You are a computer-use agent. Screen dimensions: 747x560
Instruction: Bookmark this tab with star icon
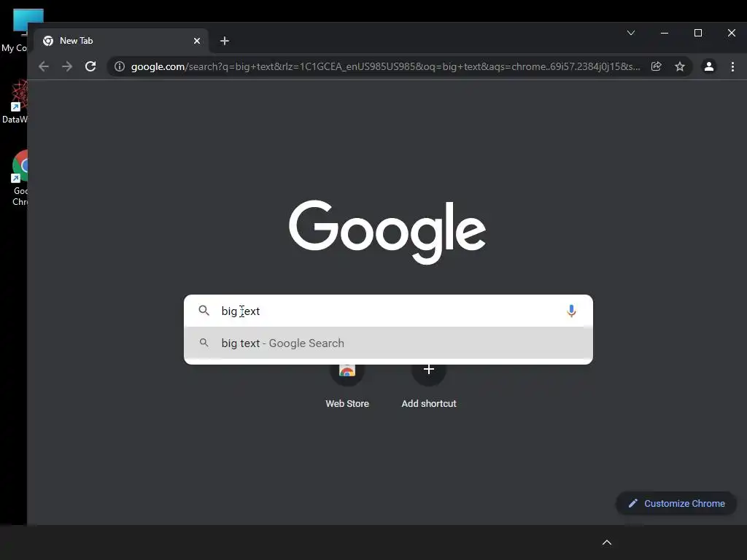click(680, 66)
